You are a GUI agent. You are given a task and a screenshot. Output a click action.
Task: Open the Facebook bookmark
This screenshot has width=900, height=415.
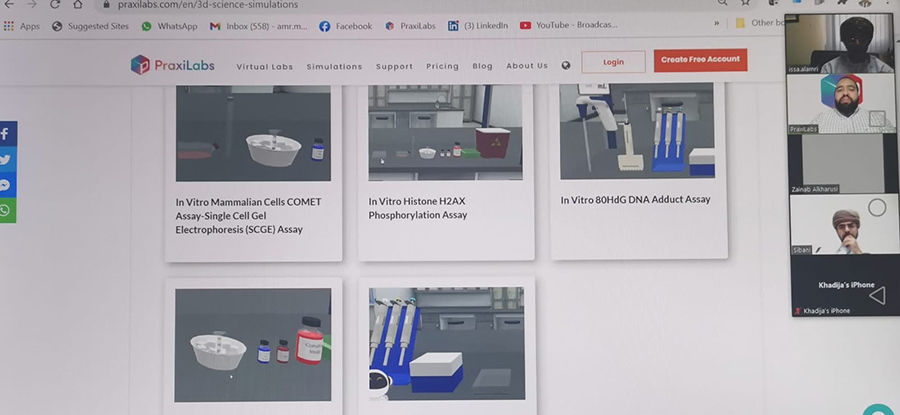(346, 26)
